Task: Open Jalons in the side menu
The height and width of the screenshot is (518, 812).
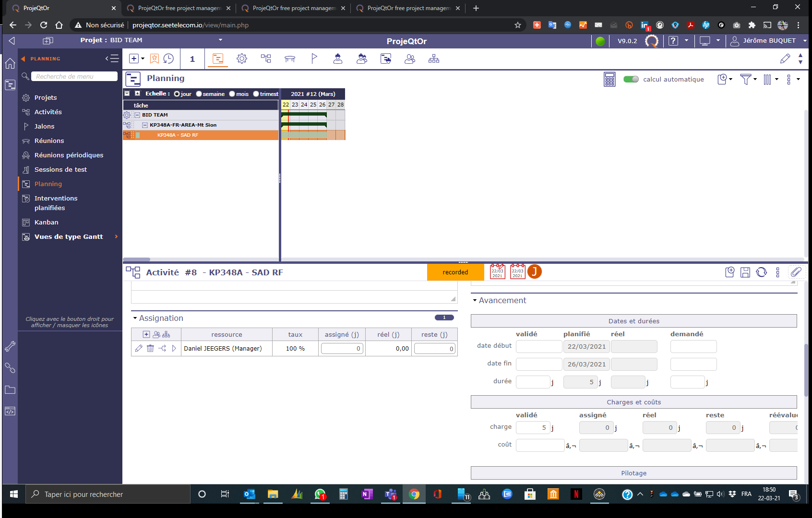Action: (44, 127)
